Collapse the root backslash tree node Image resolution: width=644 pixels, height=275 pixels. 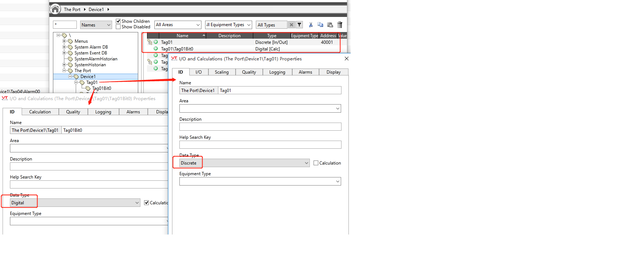pyautogui.click(x=58, y=35)
